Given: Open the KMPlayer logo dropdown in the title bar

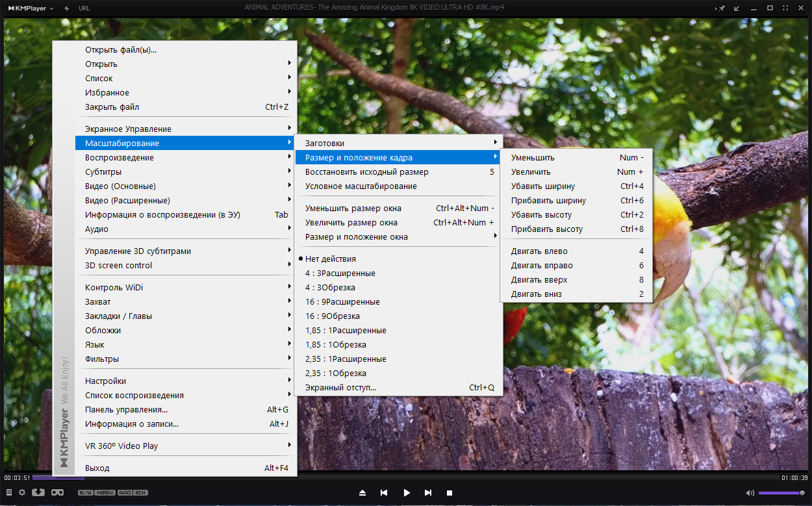Looking at the screenshot, I should tap(31, 8).
